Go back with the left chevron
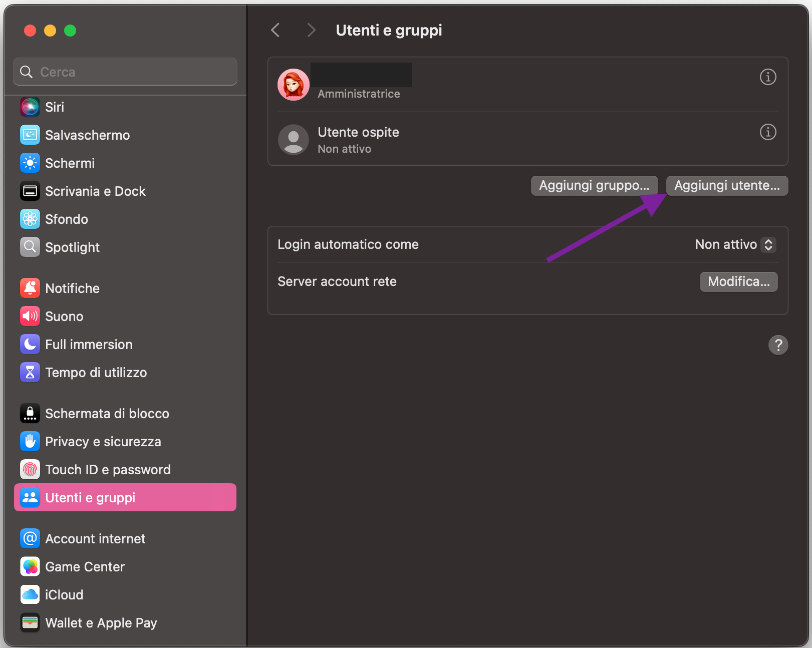812x648 pixels. coord(275,30)
